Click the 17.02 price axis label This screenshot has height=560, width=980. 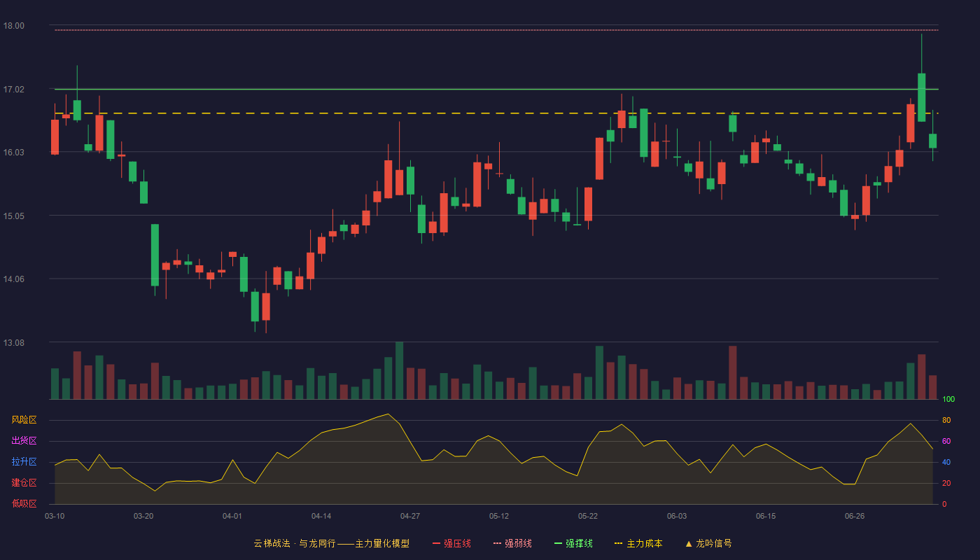click(13, 90)
